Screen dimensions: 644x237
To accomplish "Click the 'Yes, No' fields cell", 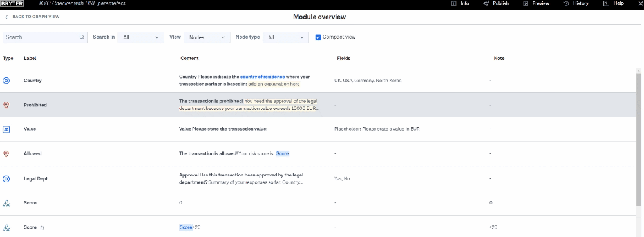I will [x=342, y=179].
